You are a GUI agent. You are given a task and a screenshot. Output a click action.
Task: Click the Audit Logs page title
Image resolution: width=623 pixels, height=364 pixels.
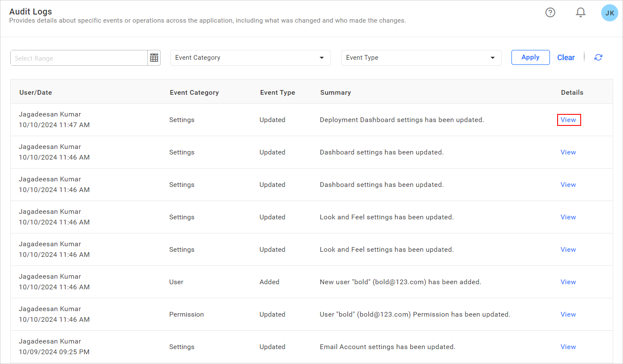30,12
